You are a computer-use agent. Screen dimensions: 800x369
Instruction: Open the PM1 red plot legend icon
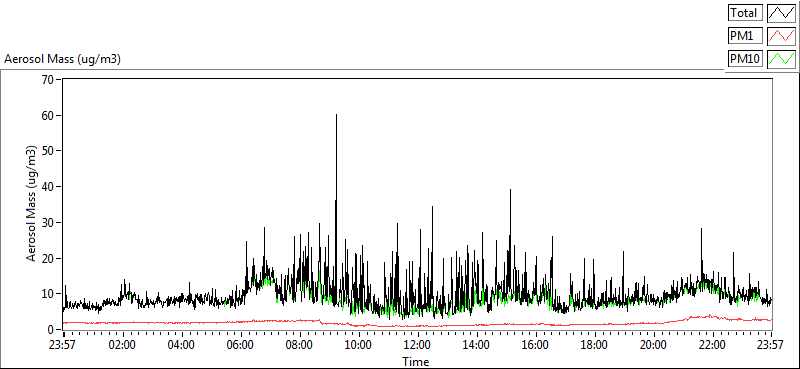(781, 36)
